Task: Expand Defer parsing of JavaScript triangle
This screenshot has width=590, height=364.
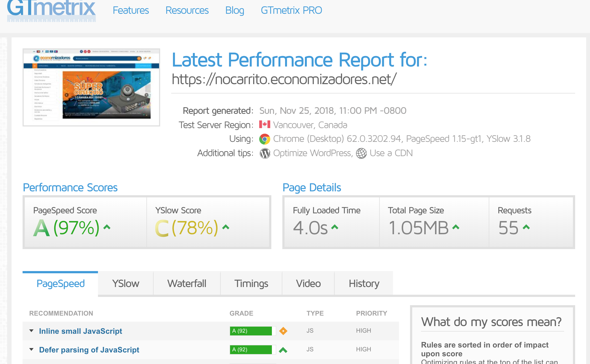Action: coord(31,349)
